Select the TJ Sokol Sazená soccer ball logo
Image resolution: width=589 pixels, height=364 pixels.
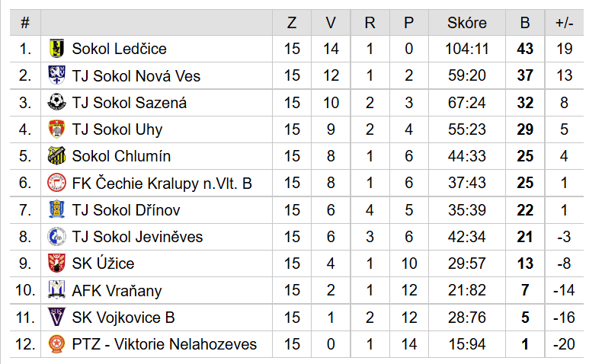[x=56, y=102]
